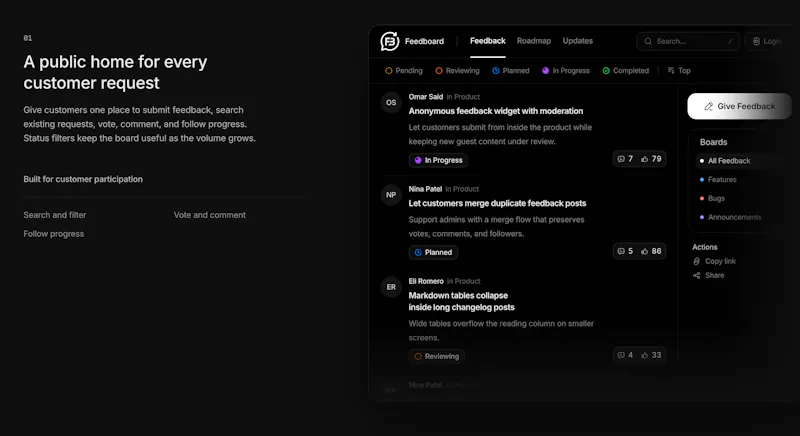Click the Omar Said author name
800x436 pixels.
[426, 97]
